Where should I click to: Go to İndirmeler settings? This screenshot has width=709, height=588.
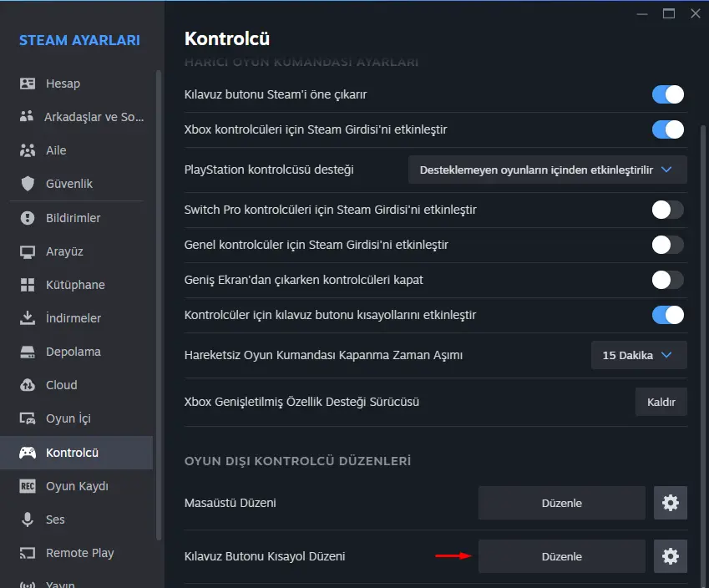point(77,318)
